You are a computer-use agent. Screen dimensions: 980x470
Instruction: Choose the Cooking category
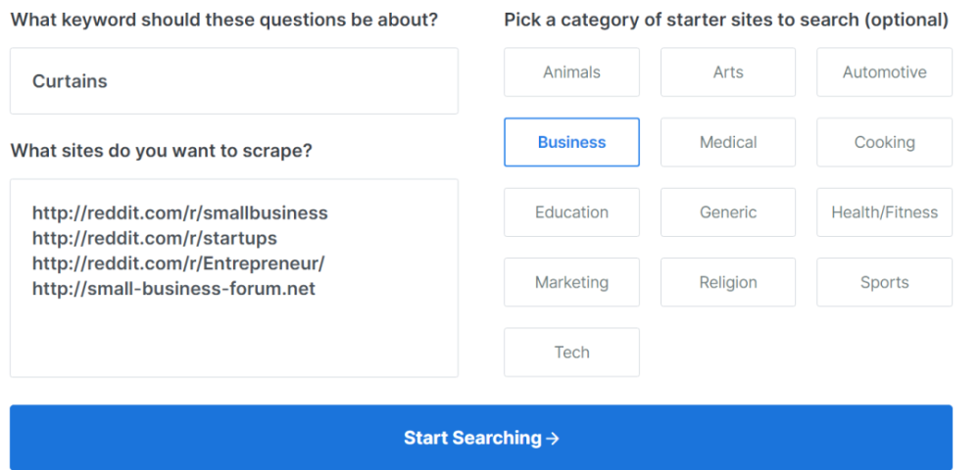(884, 143)
